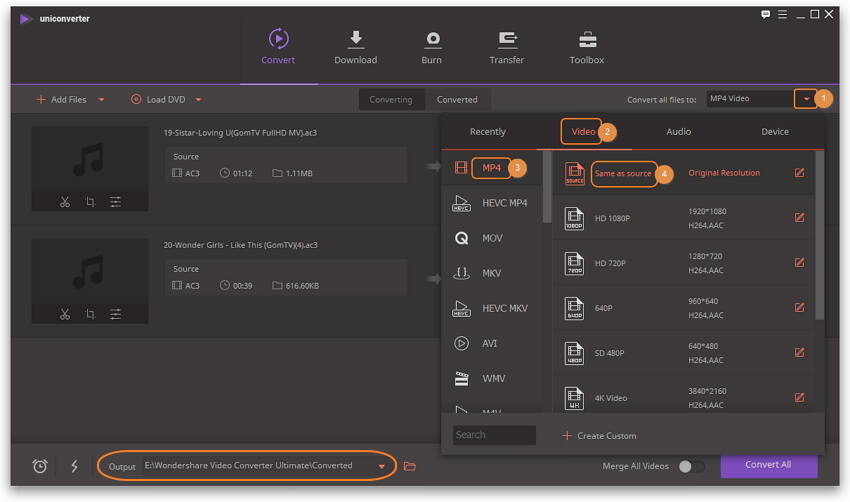Viewport: 850px width, 502px height.
Task: Click the trim scissors icon for Sistar file
Action: coord(65,202)
